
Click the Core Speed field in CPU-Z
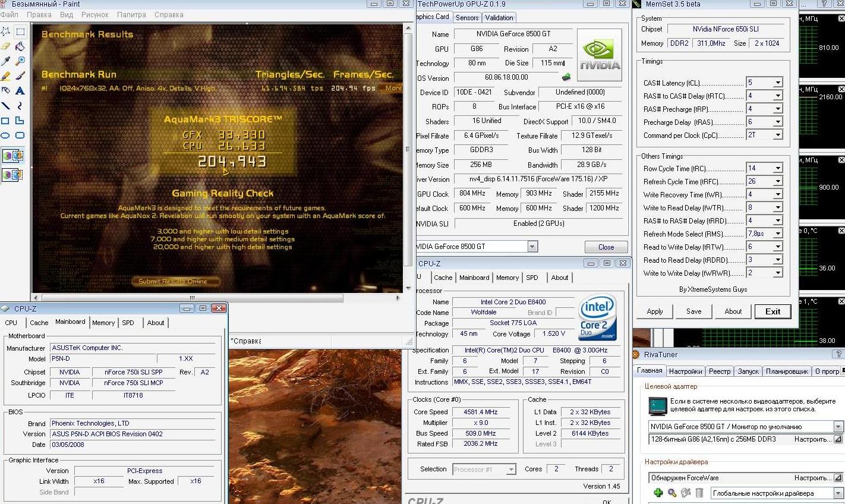[x=483, y=412]
